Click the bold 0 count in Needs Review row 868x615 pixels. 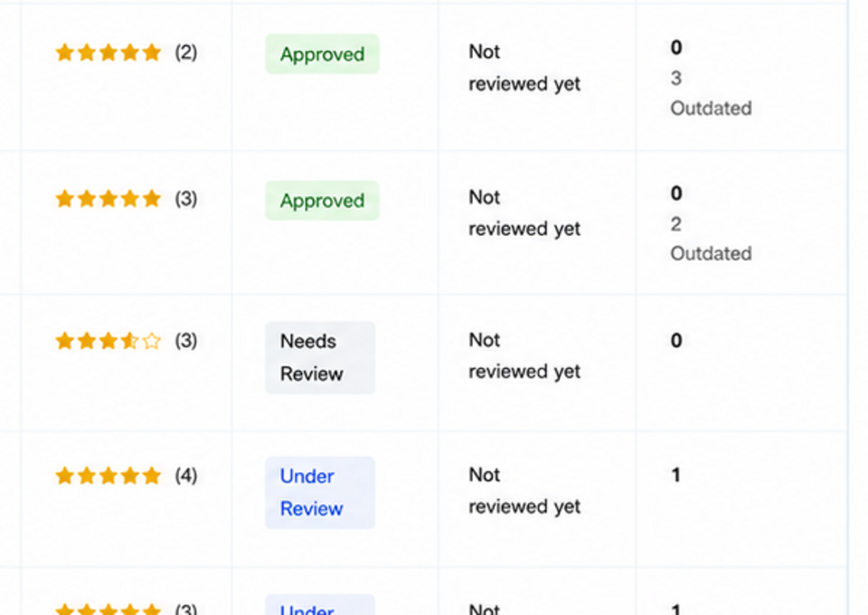[x=676, y=340]
